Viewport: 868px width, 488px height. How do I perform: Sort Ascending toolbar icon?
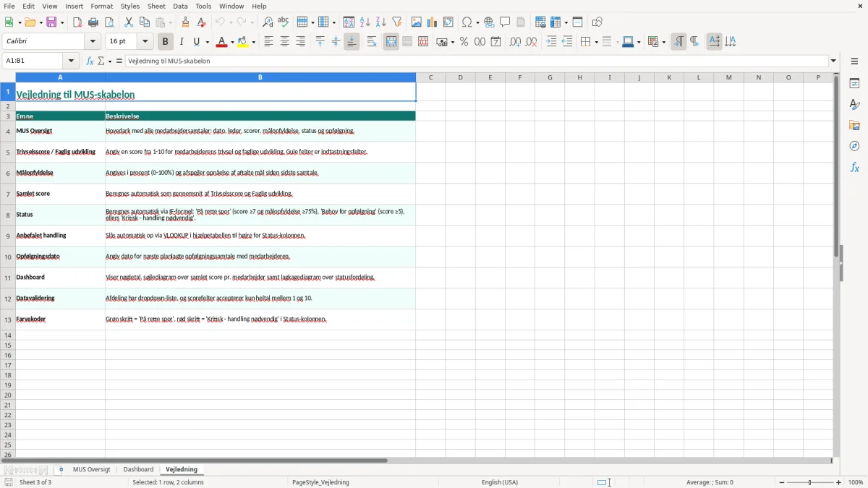[365, 22]
